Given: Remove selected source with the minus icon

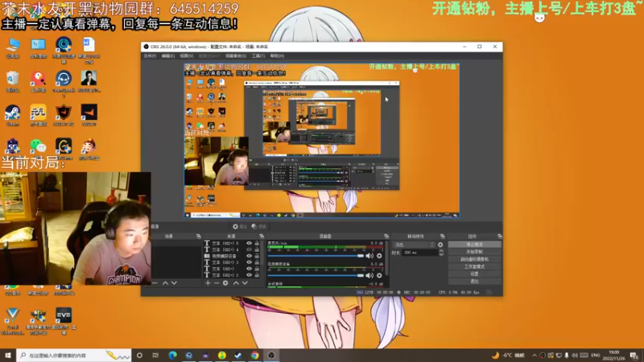Looking at the screenshot, I should point(217,283).
